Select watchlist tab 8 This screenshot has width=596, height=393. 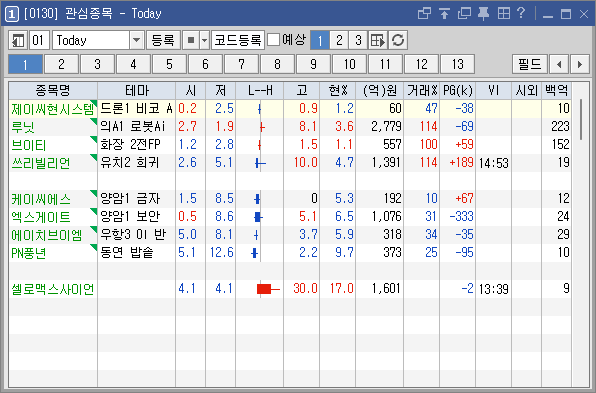click(277, 64)
